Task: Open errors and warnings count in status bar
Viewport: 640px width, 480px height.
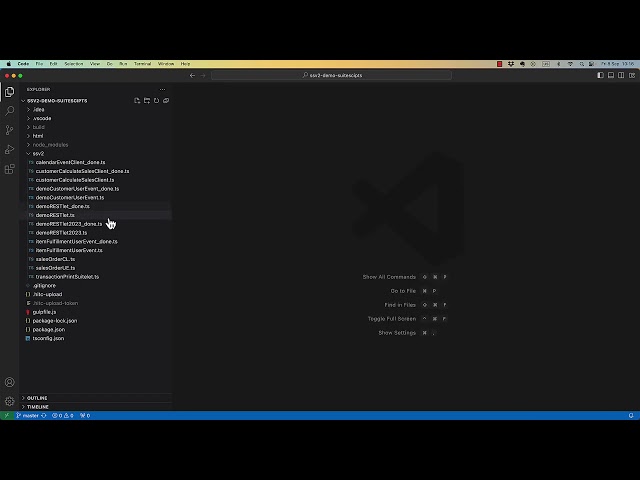Action: coord(62,416)
